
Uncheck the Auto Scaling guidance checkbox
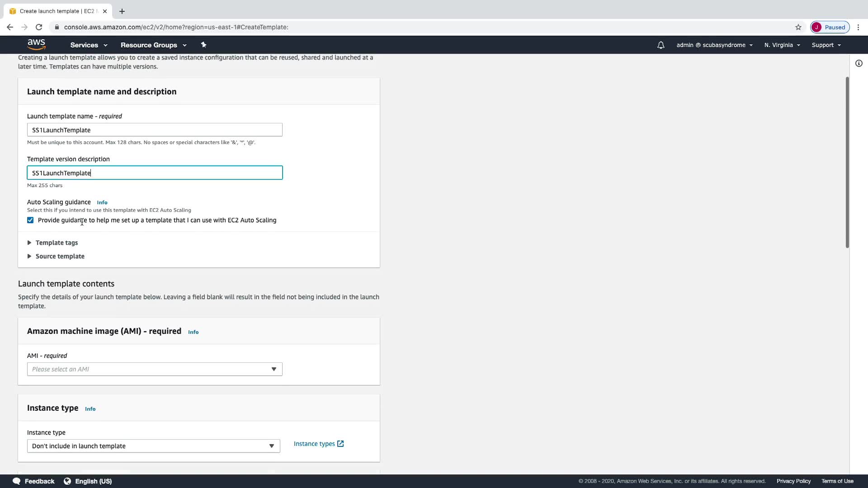[30, 220]
